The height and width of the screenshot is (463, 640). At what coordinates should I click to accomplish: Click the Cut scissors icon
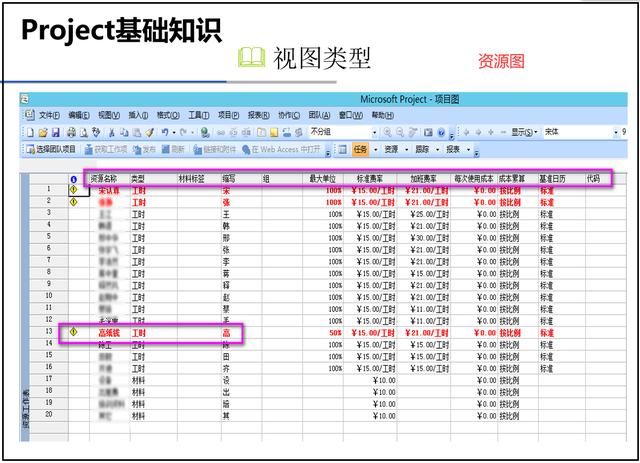point(111,133)
